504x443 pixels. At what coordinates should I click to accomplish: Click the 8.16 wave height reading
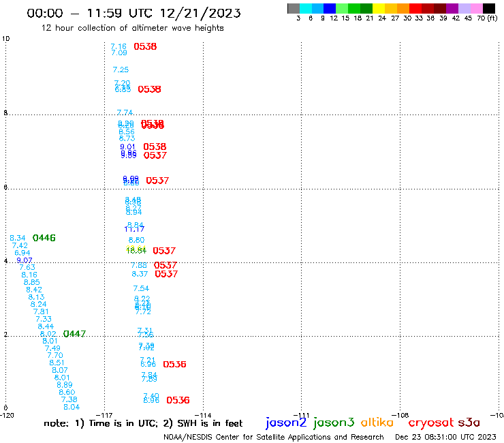click(29, 275)
